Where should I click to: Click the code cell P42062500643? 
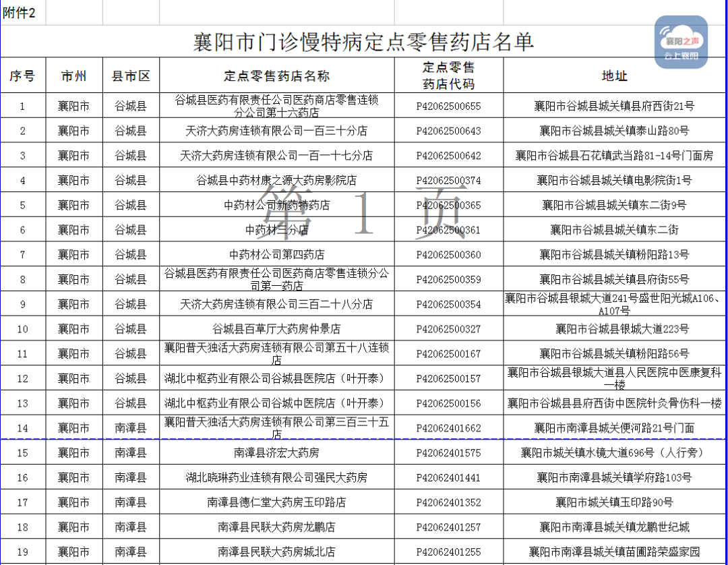[x=448, y=131]
